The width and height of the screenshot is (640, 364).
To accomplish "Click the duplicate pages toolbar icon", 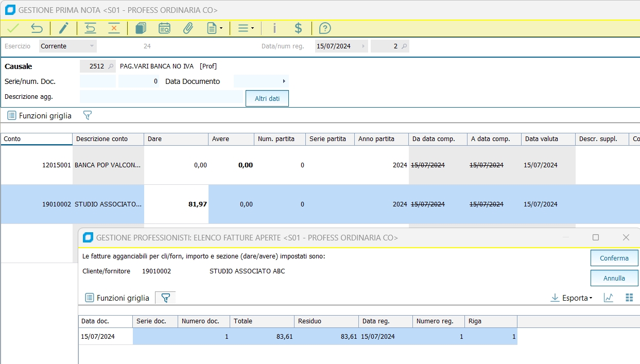I will coord(141,28).
